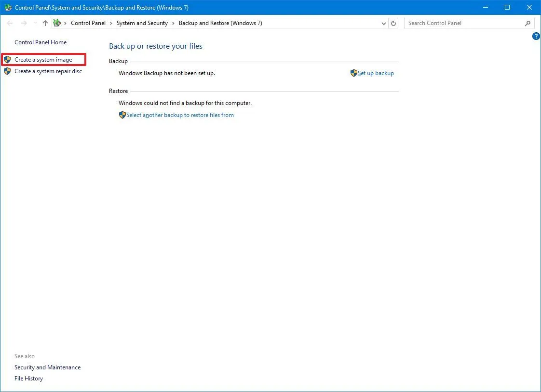Viewport: 541px width, 392px height.
Task: Click the Backup and Restore icon in the address bar
Action: tap(57, 23)
